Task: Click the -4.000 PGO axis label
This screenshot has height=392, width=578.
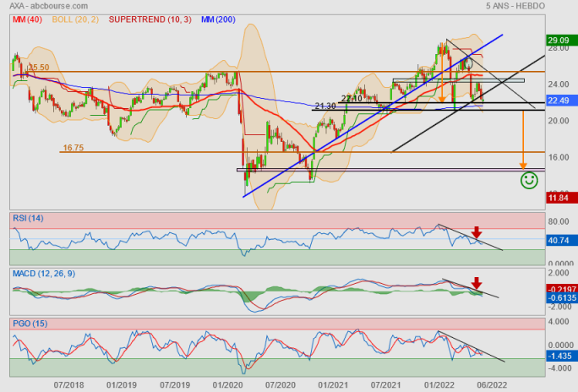Action: click(x=559, y=368)
